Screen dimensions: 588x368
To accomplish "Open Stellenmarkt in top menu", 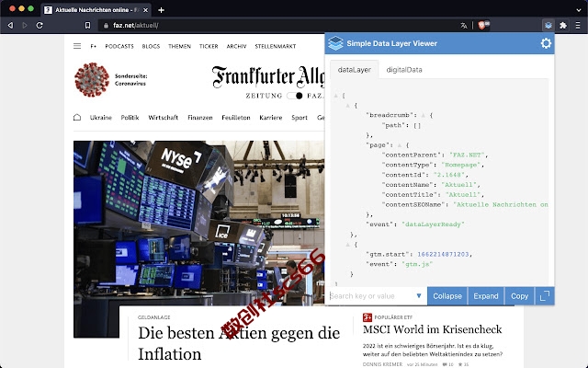I will [276, 46].
